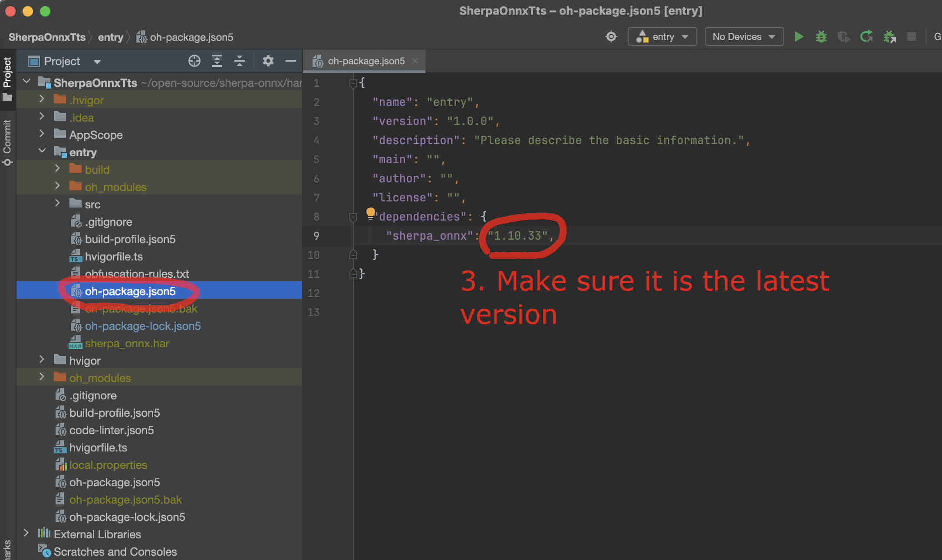Open the Project view mode dropdown
This screenshot has width=942, height=560.
(x=97, y=62)
